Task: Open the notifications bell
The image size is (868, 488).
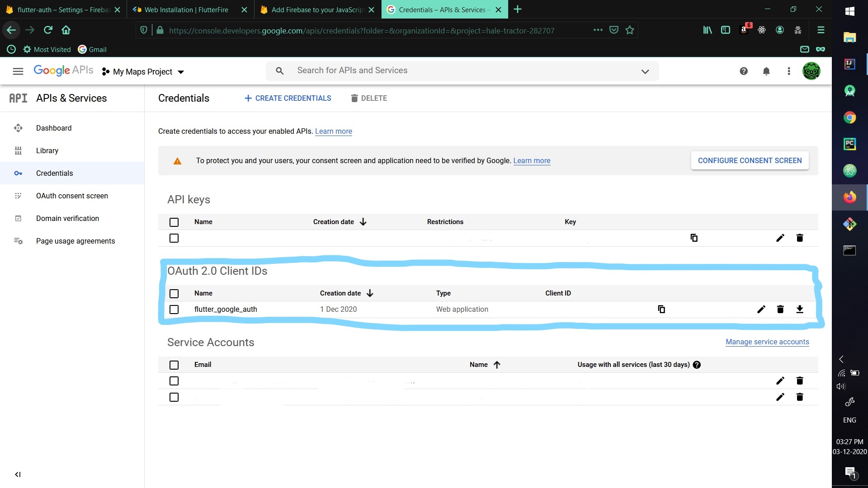Action: pos(766,71)
